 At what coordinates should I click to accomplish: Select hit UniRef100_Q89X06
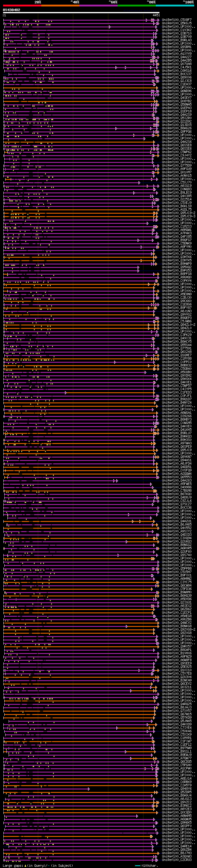[x=177, y=78]
